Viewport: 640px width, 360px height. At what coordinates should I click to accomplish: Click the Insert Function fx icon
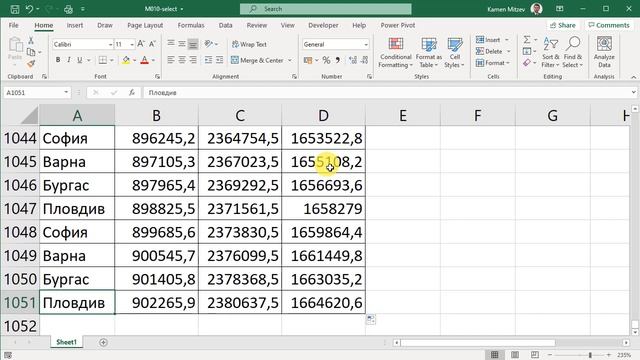pyautogui.click(x=132, y=93)
